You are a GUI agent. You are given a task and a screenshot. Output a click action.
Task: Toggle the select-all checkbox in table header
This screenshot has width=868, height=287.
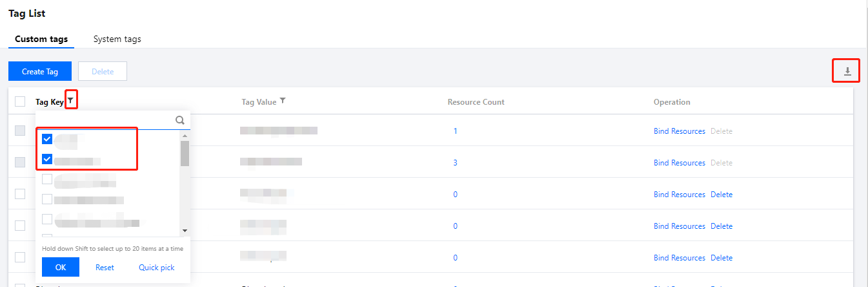point(20,101)
